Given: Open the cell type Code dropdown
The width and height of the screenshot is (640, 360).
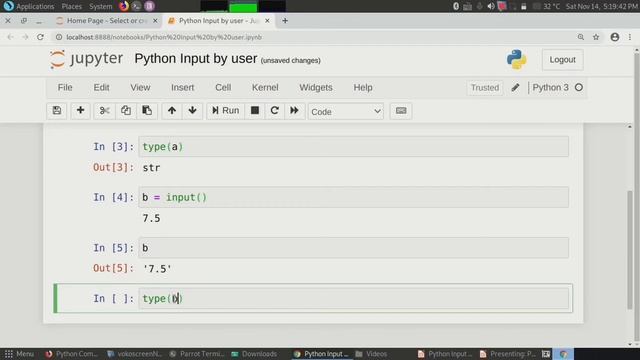Looking at the screenshot, I should [x=346, y=111].
